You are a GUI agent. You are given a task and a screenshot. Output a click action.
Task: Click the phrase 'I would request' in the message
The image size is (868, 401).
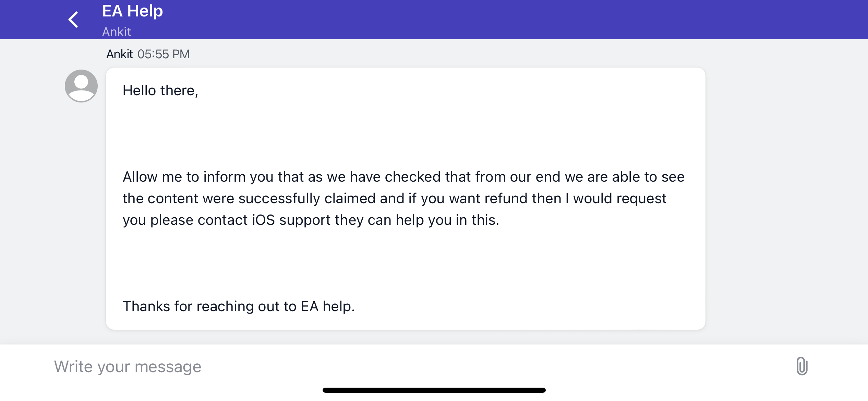click(x=616, y=198)
